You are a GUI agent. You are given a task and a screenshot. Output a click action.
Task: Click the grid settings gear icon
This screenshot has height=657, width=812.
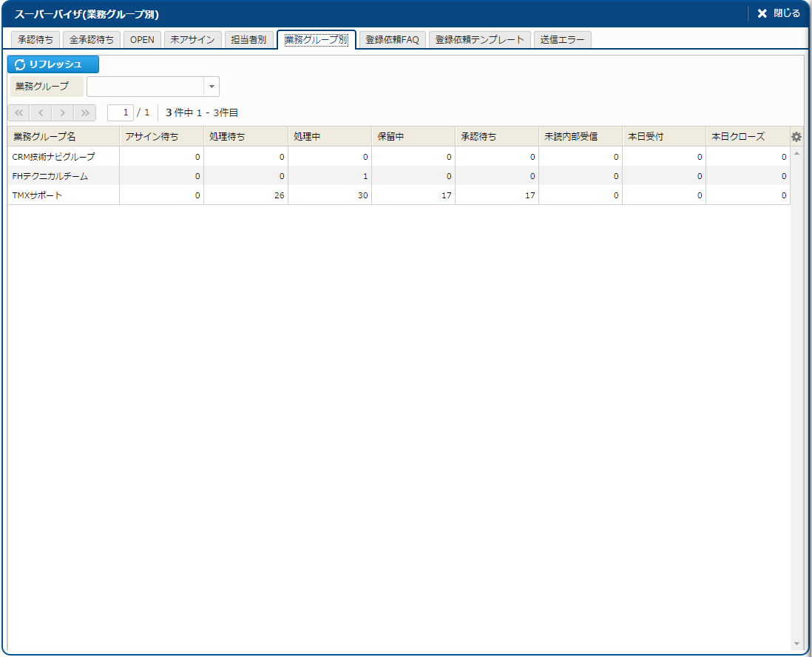click(796, 137)
